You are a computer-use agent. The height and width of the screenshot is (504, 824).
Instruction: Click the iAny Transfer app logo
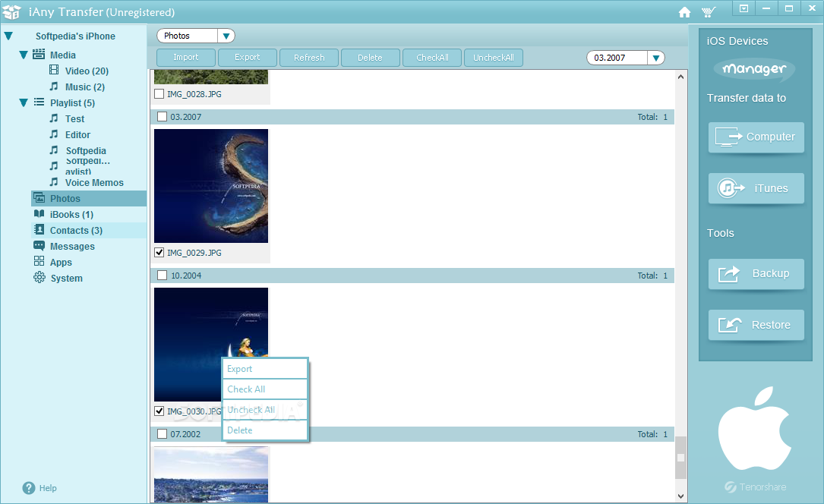point(11,11)
